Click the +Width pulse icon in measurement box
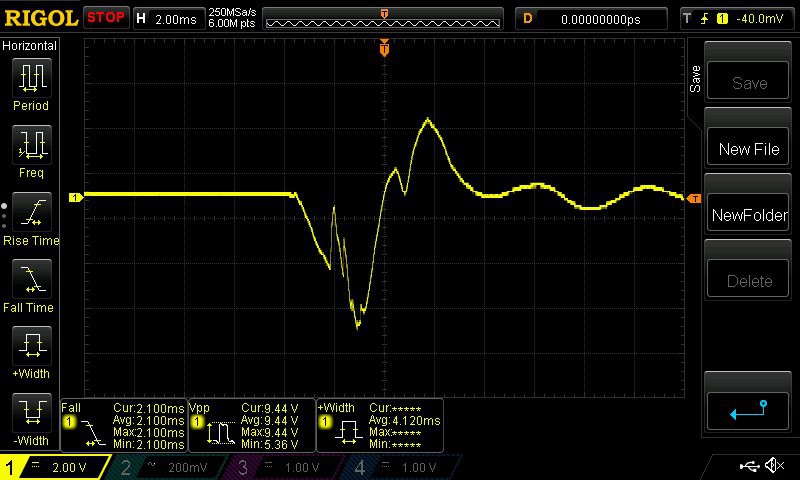800x480 pixels. click(x=348, y=432)
